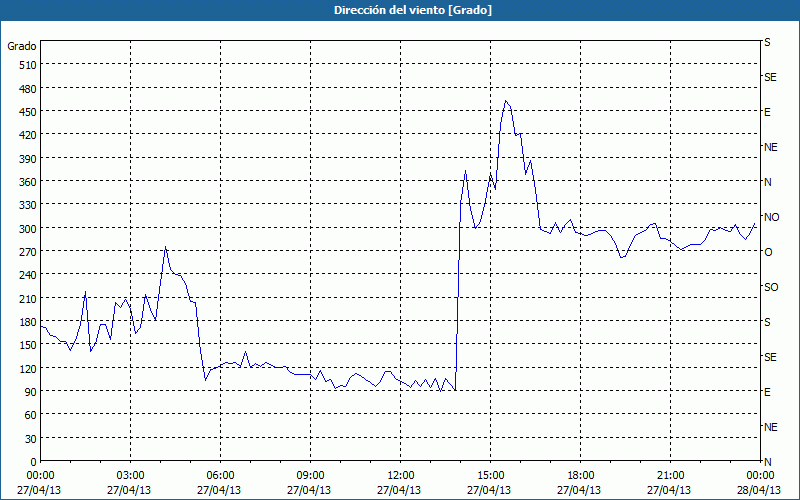The height and width of the screenshot is (500, 800).
Task: Click the 150 tick label
Action: (x=28, y=345)
